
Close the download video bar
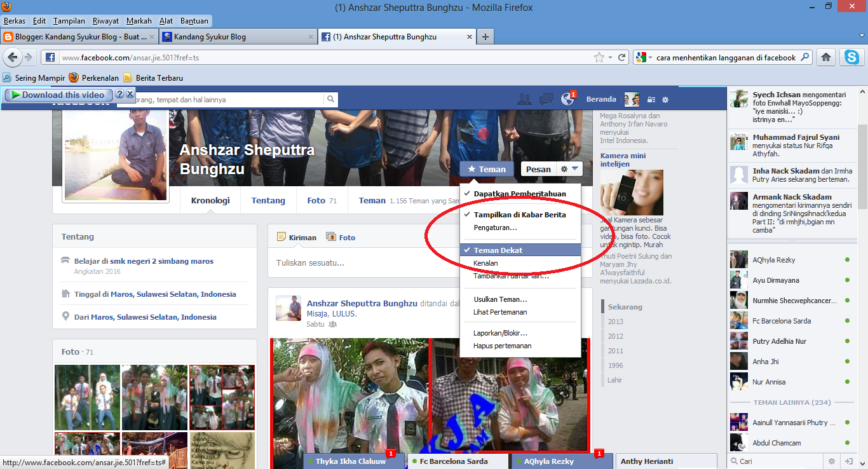(x=130, y=94)
